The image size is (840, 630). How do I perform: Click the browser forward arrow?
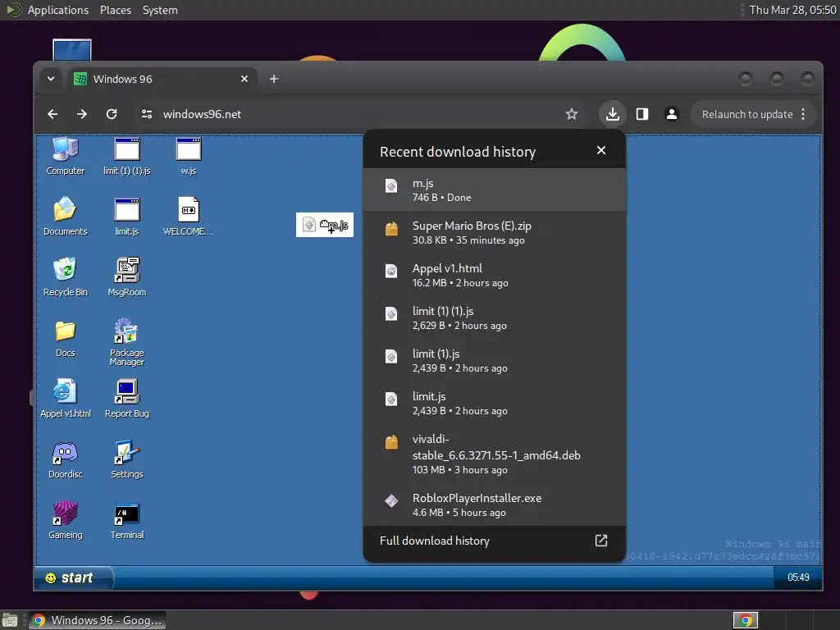pos(81,114)
